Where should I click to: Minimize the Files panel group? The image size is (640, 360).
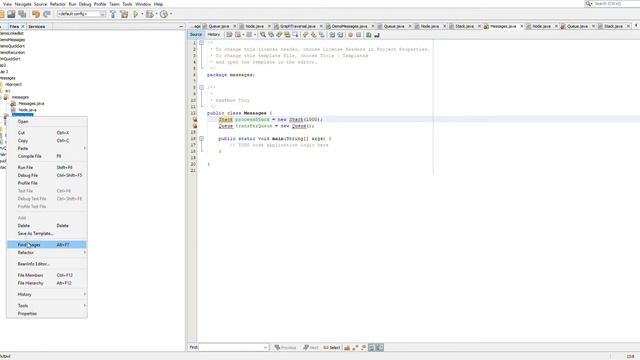pos(181,27)
